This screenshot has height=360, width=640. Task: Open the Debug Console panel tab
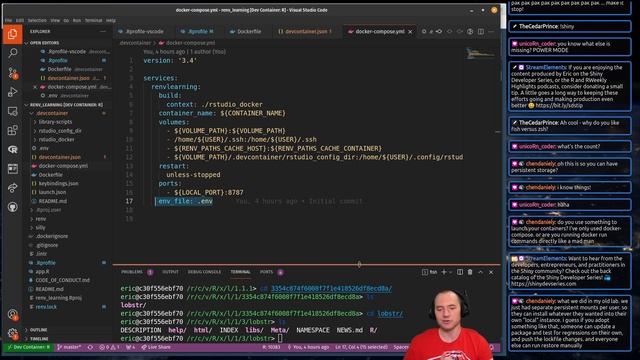coord(204,272)
